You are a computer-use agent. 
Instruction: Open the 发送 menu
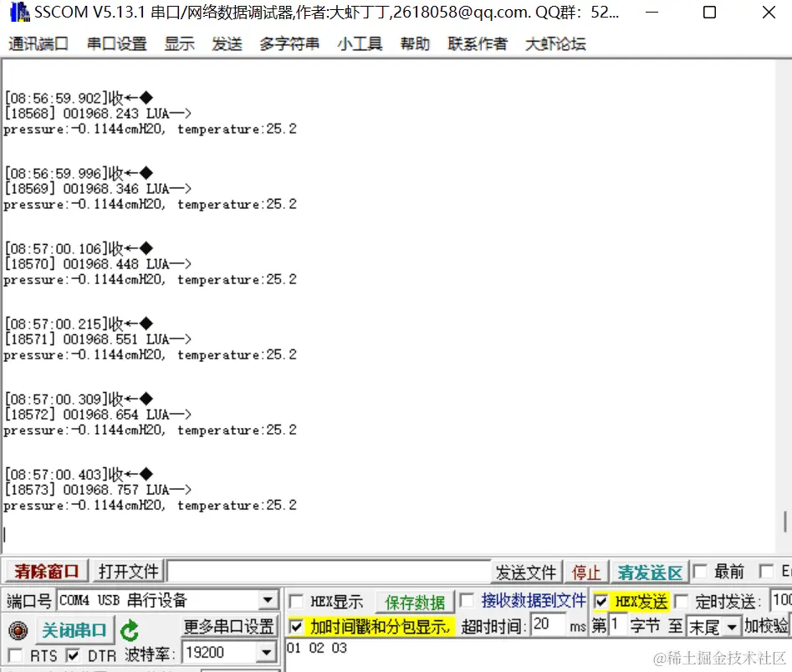click(x=227, y=44)
